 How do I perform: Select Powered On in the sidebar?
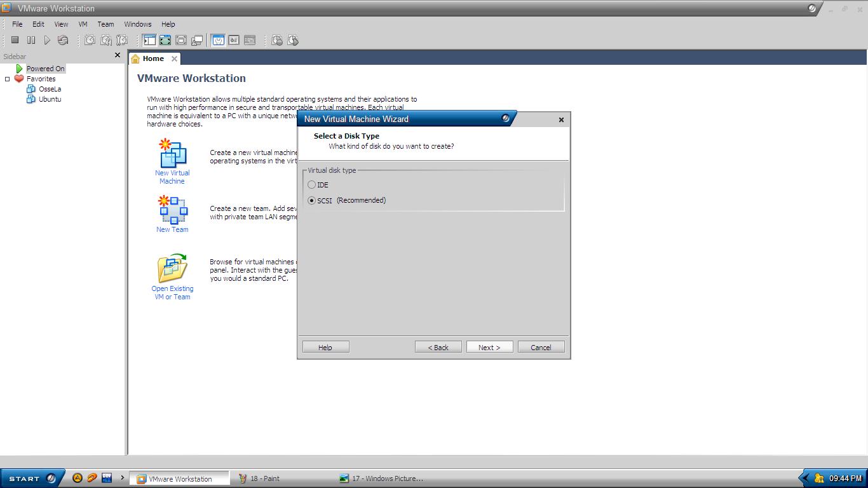[45, 69]
